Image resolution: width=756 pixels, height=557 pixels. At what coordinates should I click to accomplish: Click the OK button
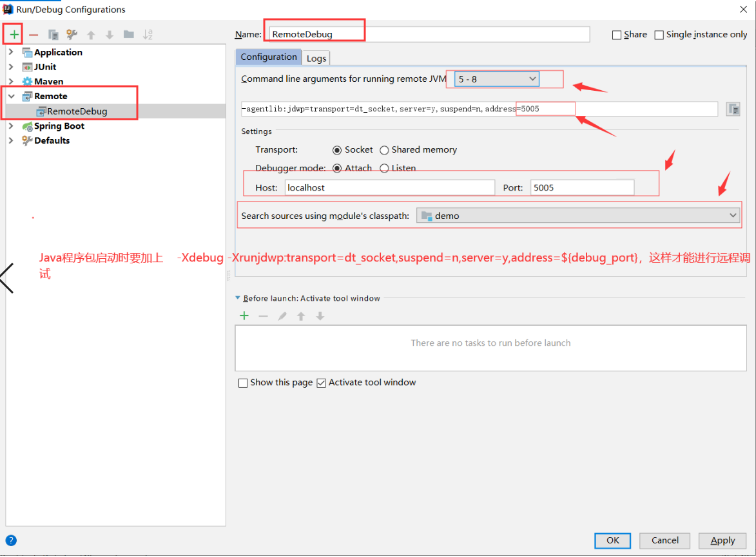tap(612, 541)
